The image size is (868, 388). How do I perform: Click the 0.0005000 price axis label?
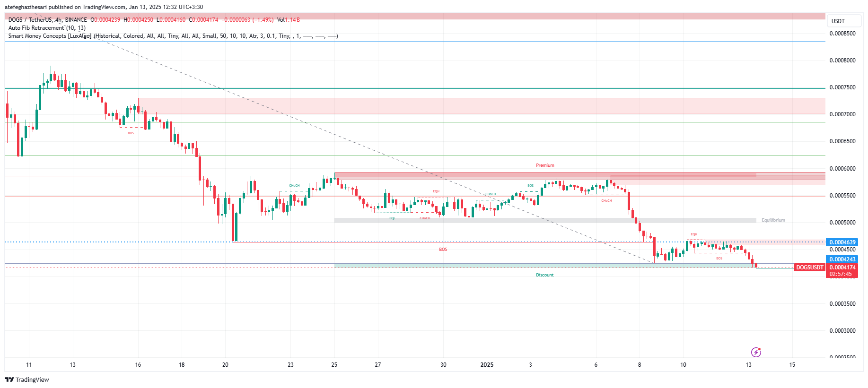[842, 223]
